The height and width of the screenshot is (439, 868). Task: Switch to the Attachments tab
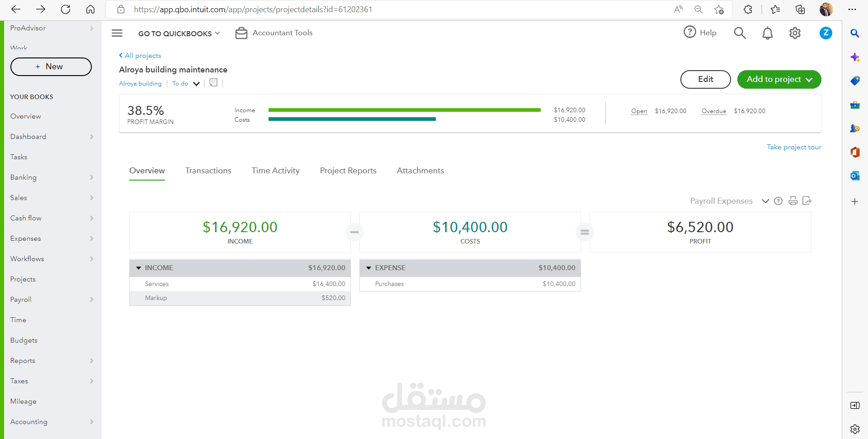click(x=420, y=171)
